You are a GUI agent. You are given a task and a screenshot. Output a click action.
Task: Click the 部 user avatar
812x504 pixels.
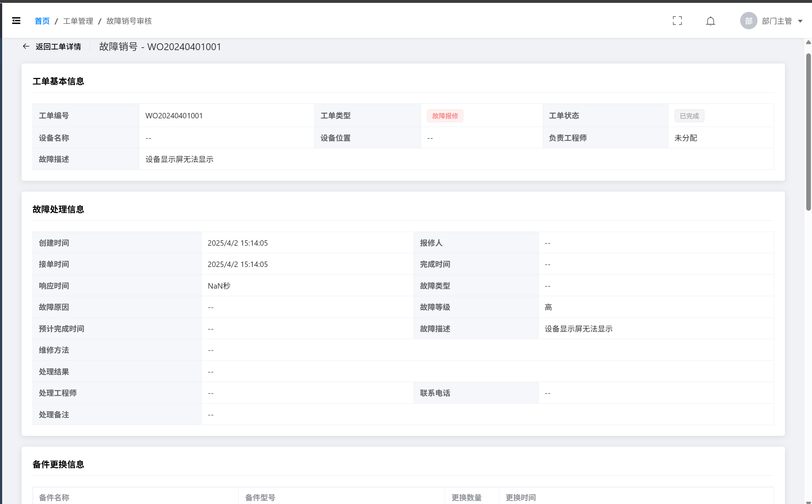tap(748, 21)
